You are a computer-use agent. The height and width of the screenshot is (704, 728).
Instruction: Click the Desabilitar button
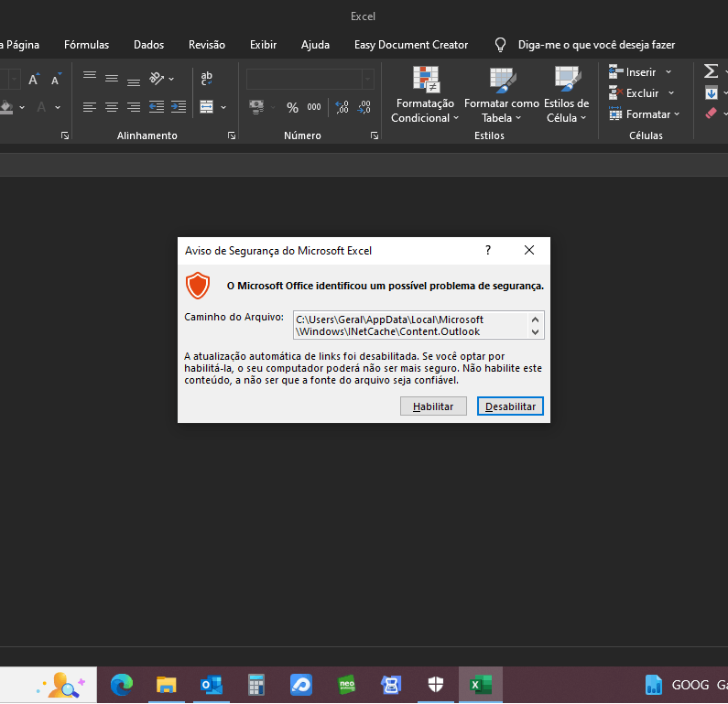(x=510, y=406)
